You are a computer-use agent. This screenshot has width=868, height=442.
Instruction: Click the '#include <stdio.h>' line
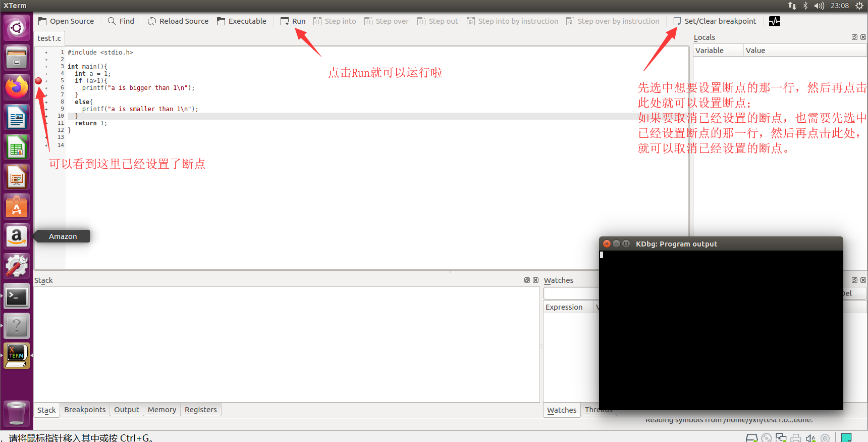point(100,53)
